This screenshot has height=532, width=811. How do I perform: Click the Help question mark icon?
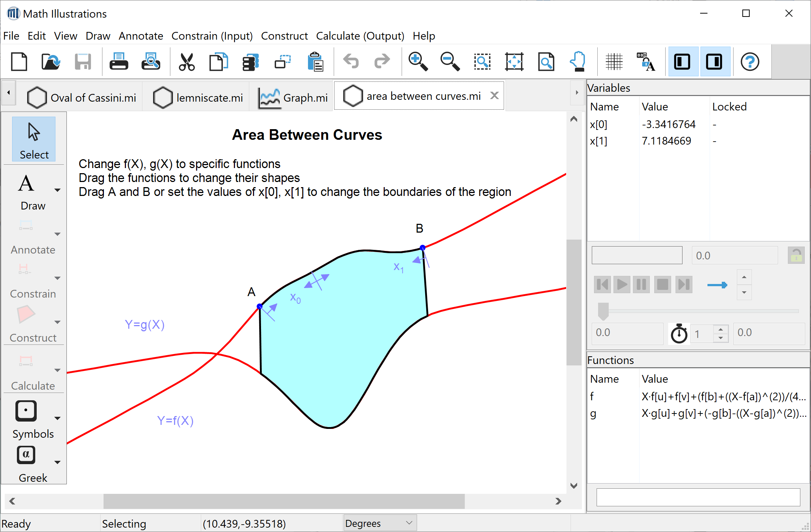[x=749, y=61]
